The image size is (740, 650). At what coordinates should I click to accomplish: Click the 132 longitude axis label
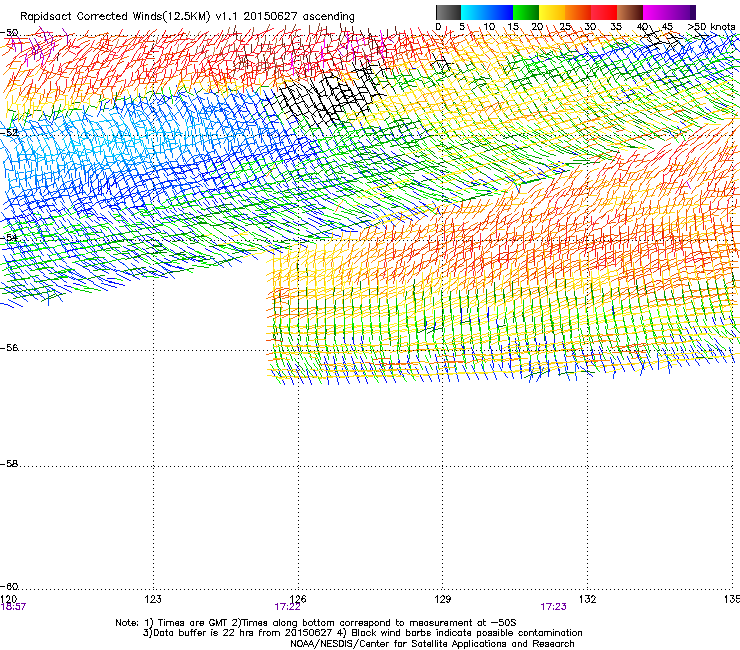pyautogui.click(x=588, y=599)
